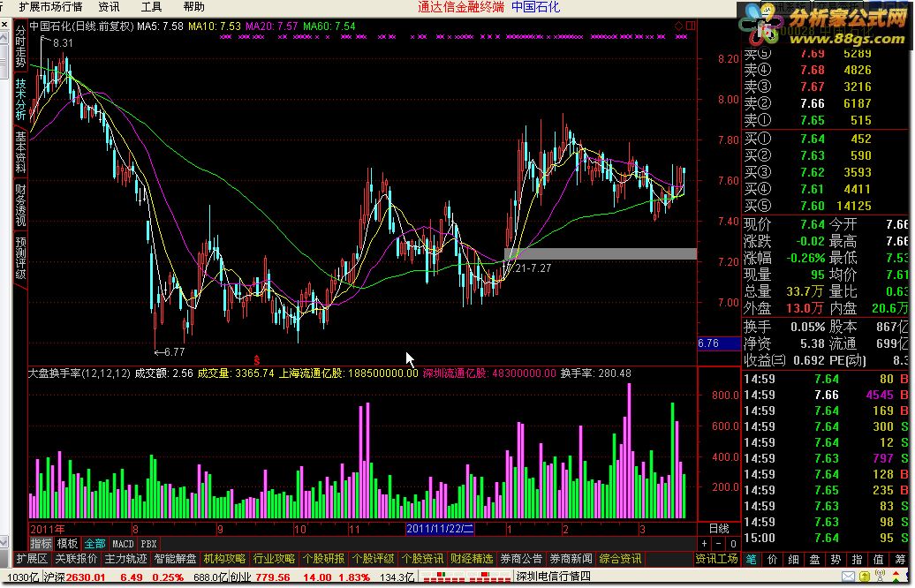
Task: Open the 基本资料 side tab
Action: (x=20, y=153)
